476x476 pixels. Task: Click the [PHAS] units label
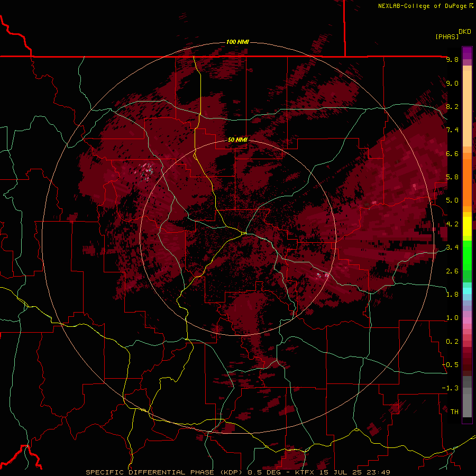(447, 36)
